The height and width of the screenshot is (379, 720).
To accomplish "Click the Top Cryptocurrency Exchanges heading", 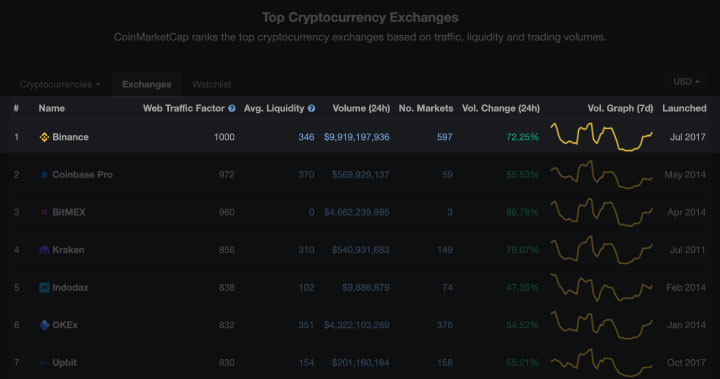I will [360, 17].
